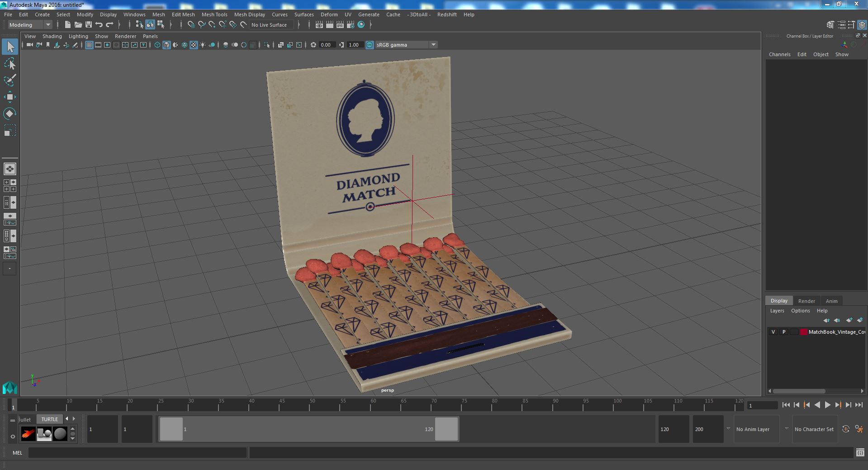
Task: Open Render Settings window
Action: [351, 25]
